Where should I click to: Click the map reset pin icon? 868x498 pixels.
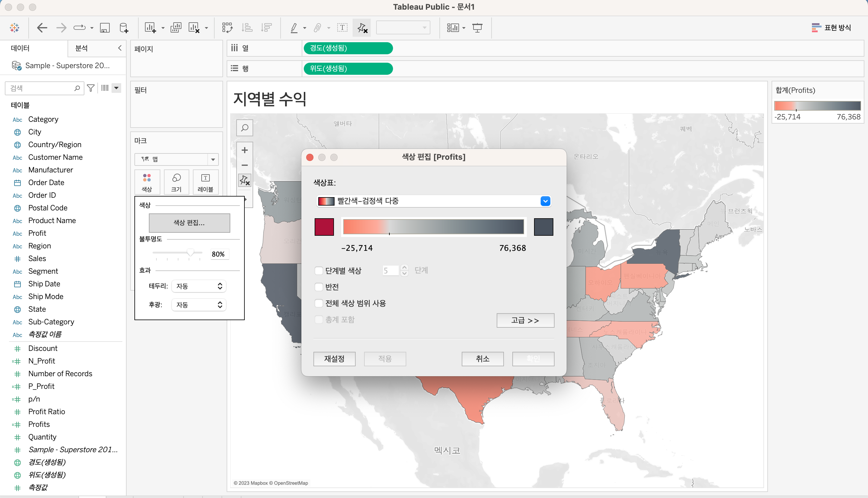(245, 180)
